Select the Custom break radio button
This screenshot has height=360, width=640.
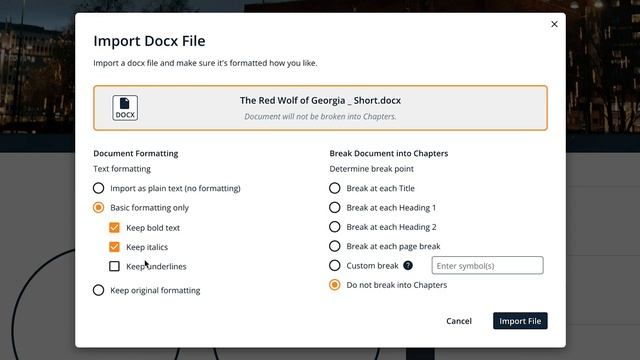(x=335, y=266)
